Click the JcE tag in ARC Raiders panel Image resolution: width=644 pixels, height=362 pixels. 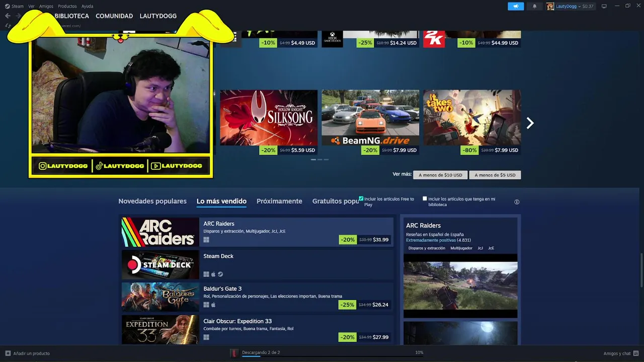(491, 248)
